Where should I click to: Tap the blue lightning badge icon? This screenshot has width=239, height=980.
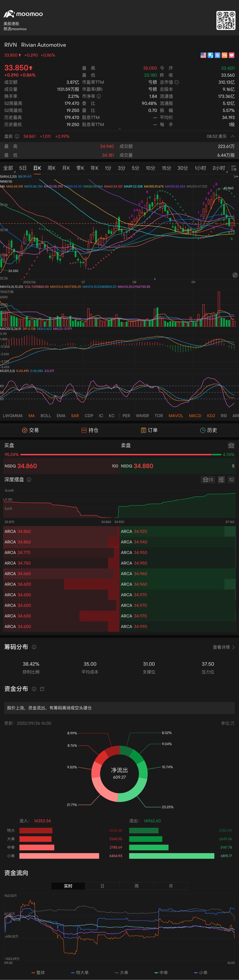[x=210, y=55]
